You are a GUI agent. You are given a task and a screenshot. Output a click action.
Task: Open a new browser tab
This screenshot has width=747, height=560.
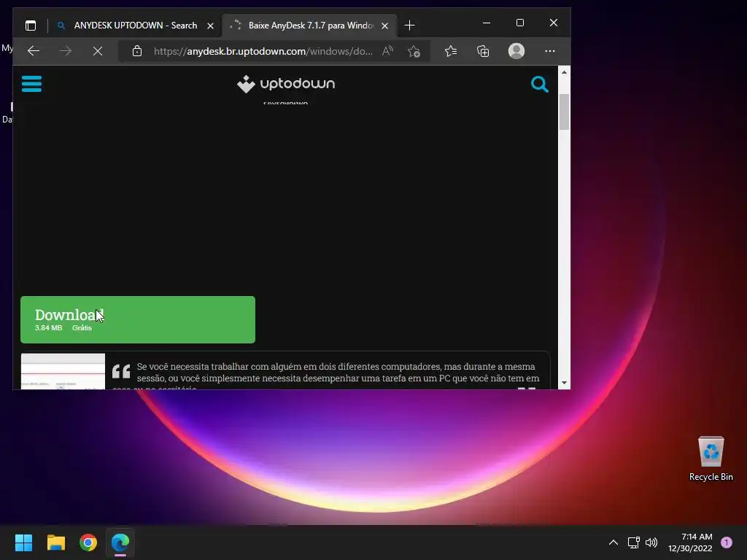point(409,26)
